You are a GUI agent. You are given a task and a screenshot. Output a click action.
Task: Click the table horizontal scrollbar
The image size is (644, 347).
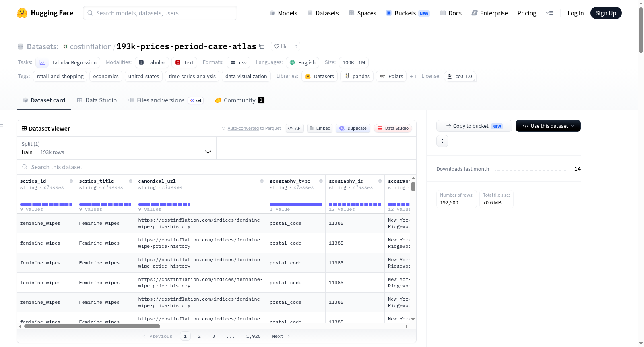click(92, 326)
